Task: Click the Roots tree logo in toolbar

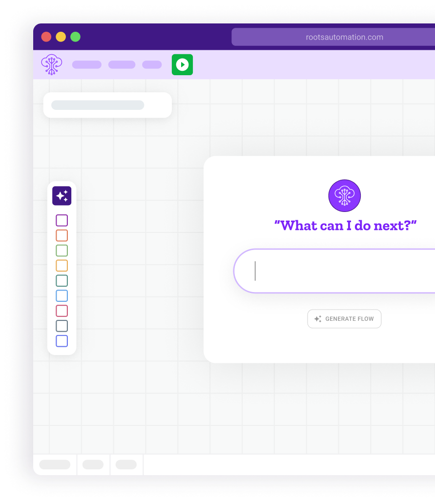Action: tap(51, 64)
